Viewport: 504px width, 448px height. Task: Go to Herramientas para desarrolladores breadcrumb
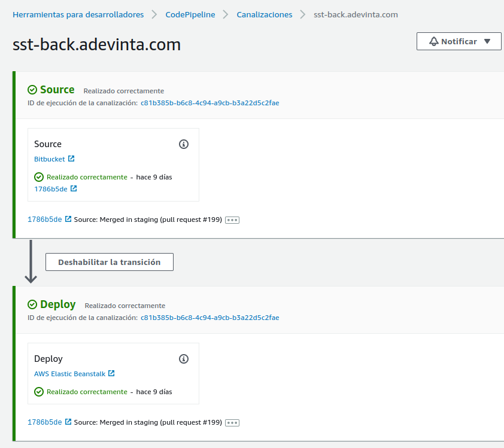tap(78, 14)
